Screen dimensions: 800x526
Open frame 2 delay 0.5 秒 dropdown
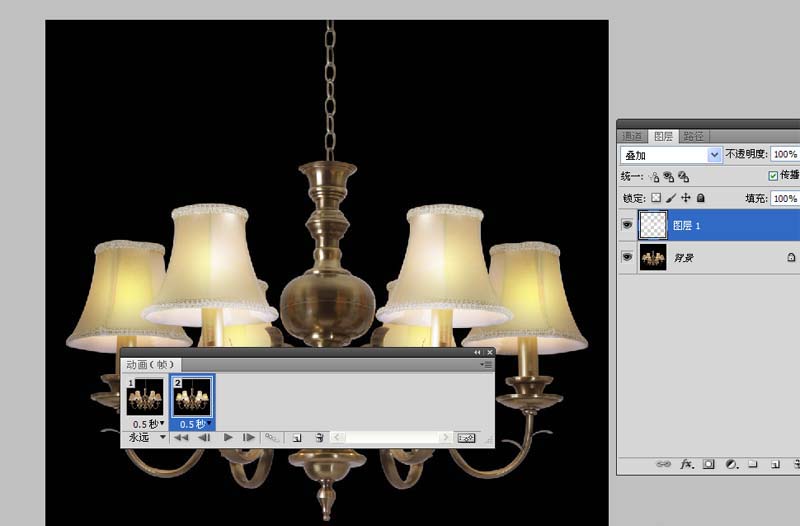(x=195, y=424)
